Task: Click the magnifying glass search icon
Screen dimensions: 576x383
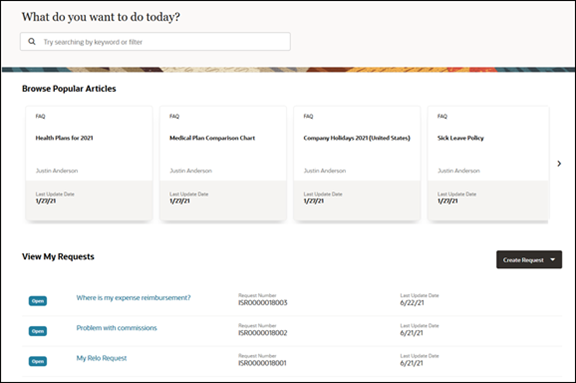Action: click(32, 41)
